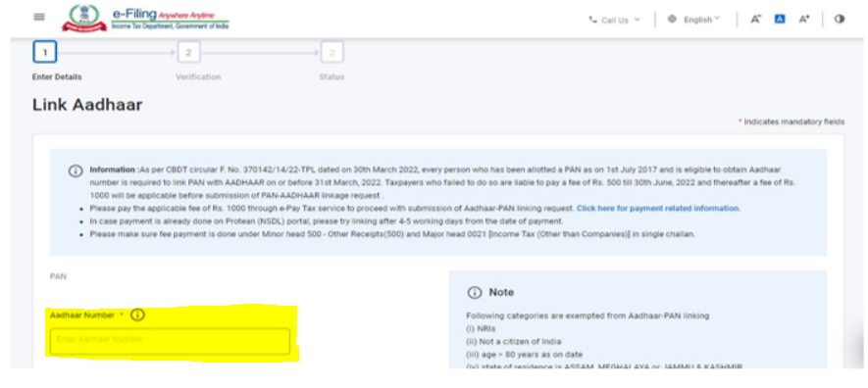Click the Protean (NSDL) portal bullet text
The image size is (868, 388).
coord(327,221)
